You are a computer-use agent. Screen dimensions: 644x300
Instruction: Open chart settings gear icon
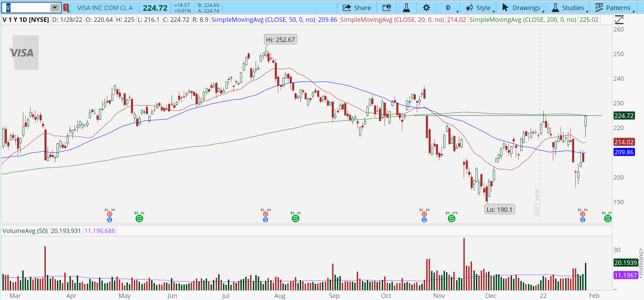427,8
